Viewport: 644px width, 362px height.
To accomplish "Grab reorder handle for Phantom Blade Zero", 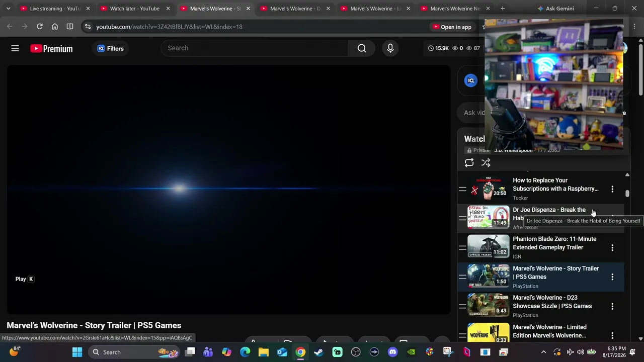I will 462,247.
